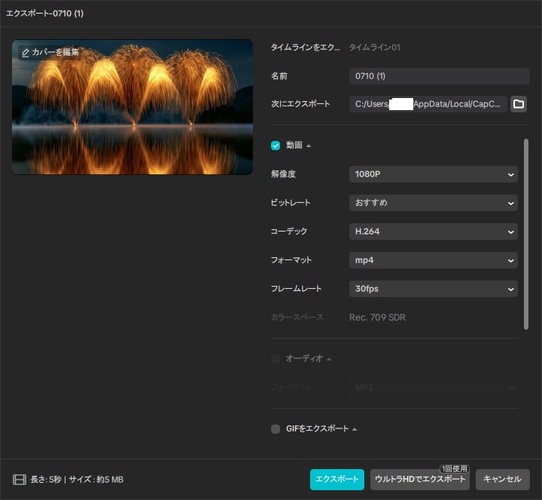Click the カラースペース label
The height and width of the screenshot is (500, 542).
(297, 317)
